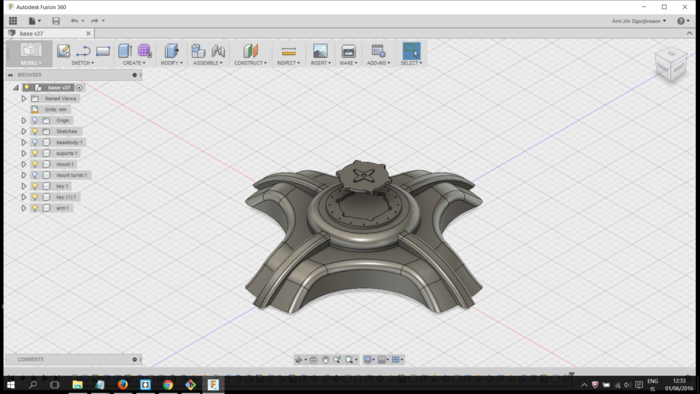Click the timeline end position marker
The image size is (700, 394).
(571, 375)
